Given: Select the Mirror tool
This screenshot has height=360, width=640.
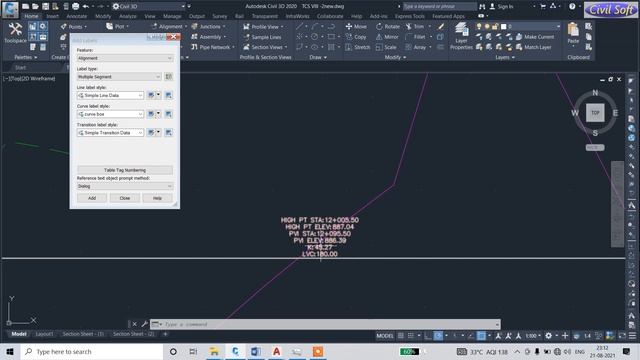Looking at the screenshot, I should (387, 37).
